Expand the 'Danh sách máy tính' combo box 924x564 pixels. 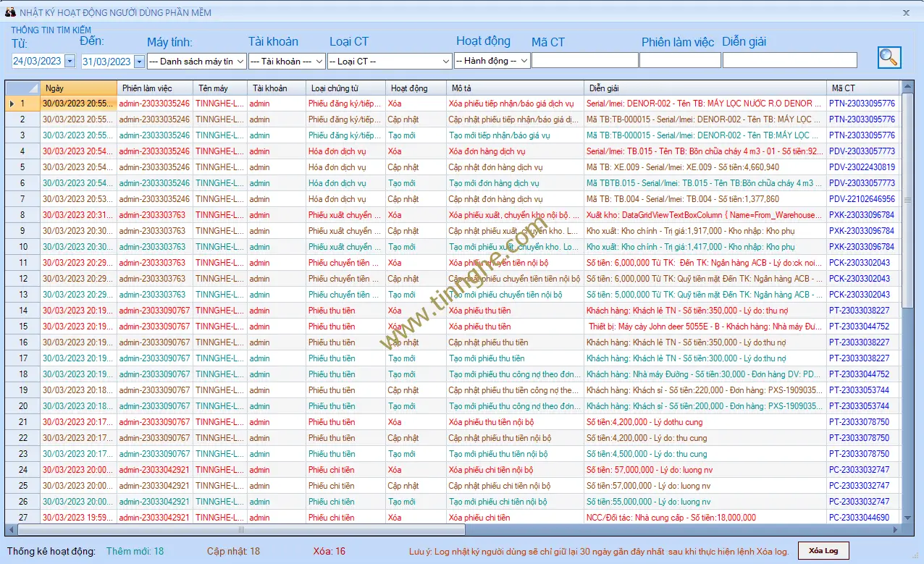pos(240,62)
